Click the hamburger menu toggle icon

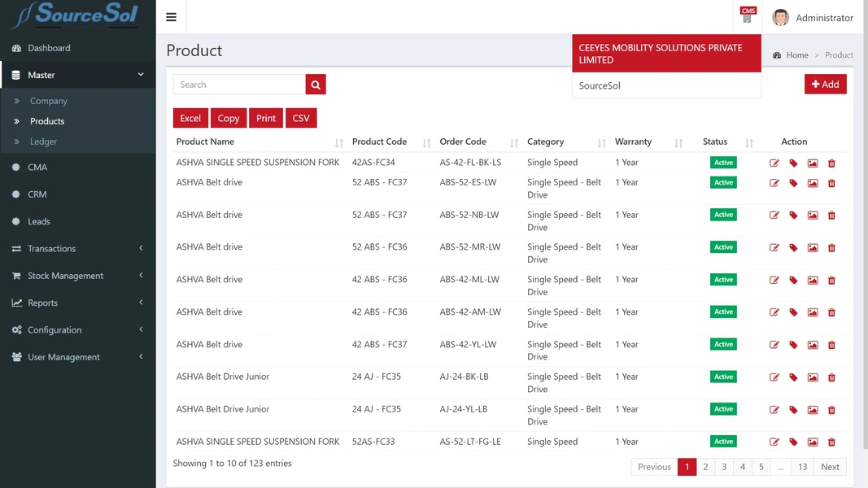[171, 17]
